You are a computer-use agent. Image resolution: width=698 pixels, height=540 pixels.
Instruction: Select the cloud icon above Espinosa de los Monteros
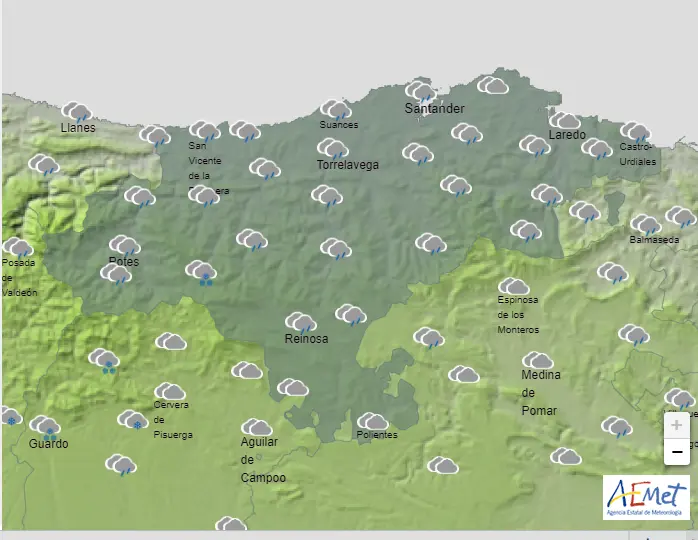514,287
